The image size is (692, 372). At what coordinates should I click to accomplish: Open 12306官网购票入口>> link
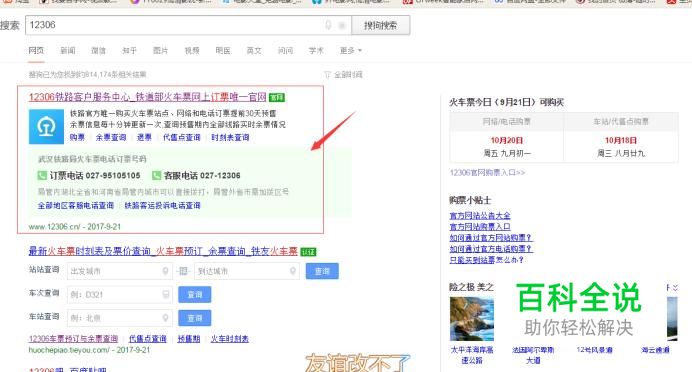point(487,173)
